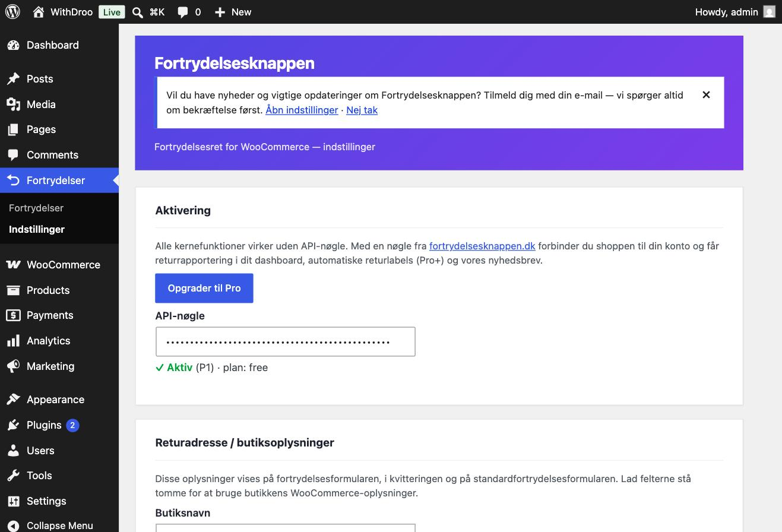Focus the API-nøgle password field

[285, 342]
